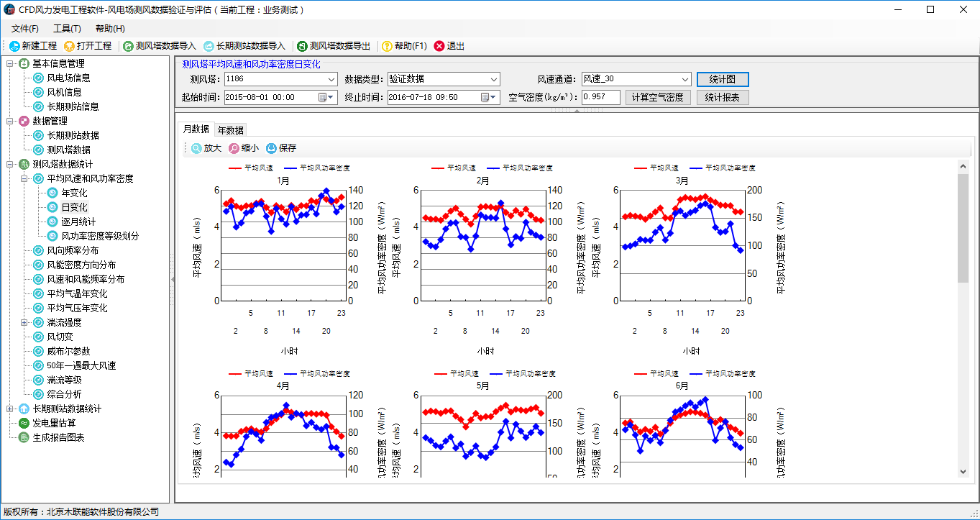Click 发电里估算 in tree
The width and height of the screenshot is (980, 520).
tap(54, 423)
